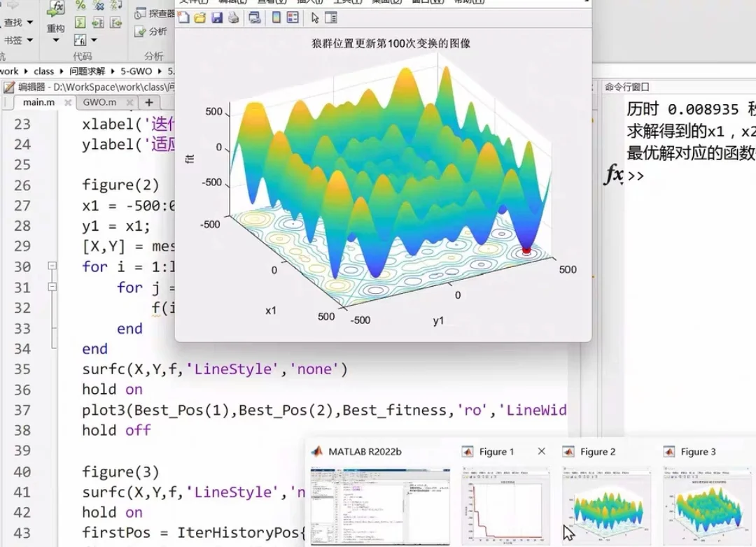Click New Figure icon in figure toolbar

[183, 18]
